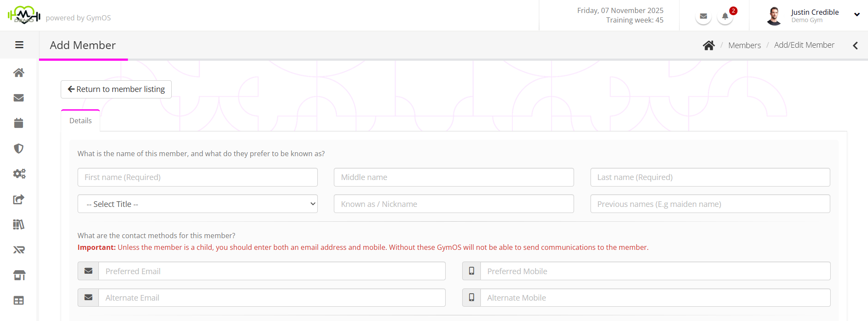Switch to the Details tab
The image size is (868, 321).
click(x=81, y=121)
